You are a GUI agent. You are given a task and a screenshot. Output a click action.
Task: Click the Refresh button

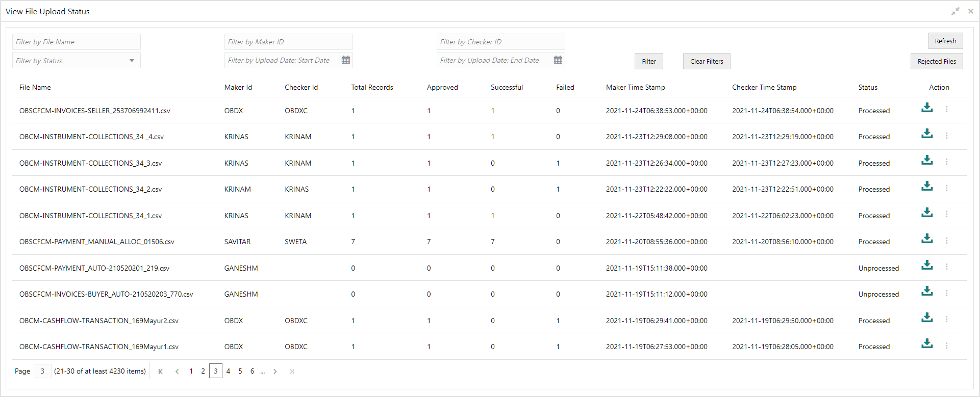pos(945,41)
